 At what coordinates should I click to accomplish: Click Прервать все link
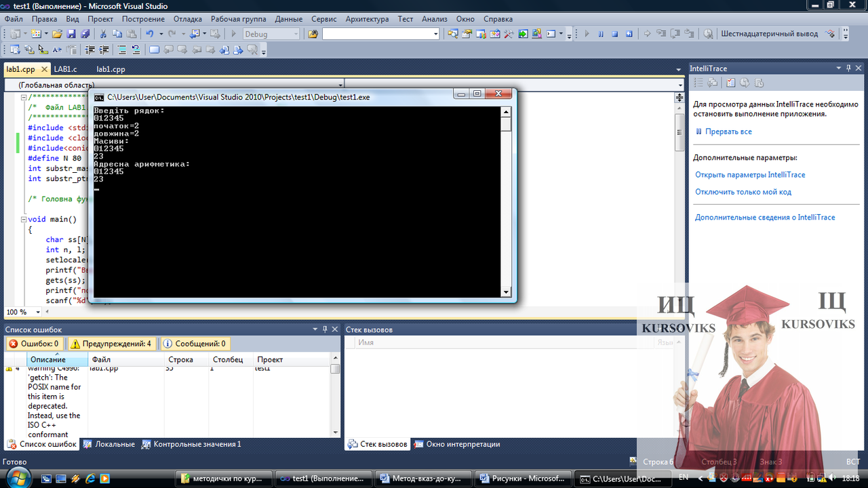tap(728, 131)
